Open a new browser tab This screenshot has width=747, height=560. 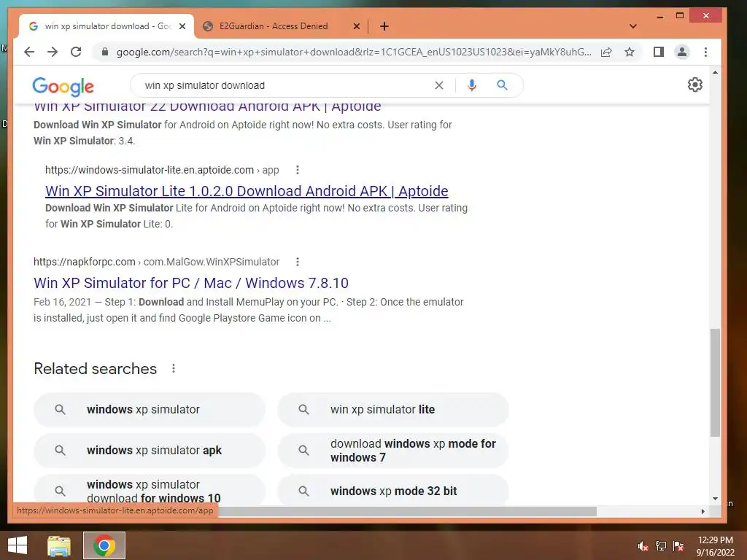pos(384,26)
